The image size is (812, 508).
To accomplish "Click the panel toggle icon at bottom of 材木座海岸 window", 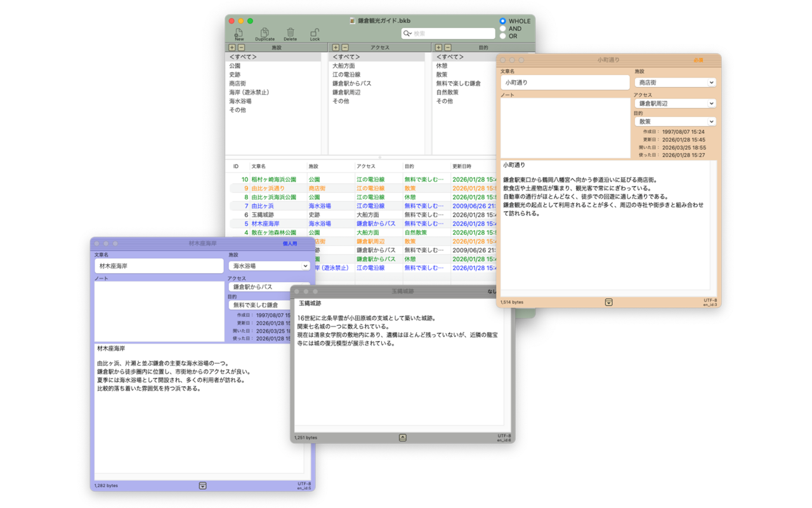I will coord(202,486).
